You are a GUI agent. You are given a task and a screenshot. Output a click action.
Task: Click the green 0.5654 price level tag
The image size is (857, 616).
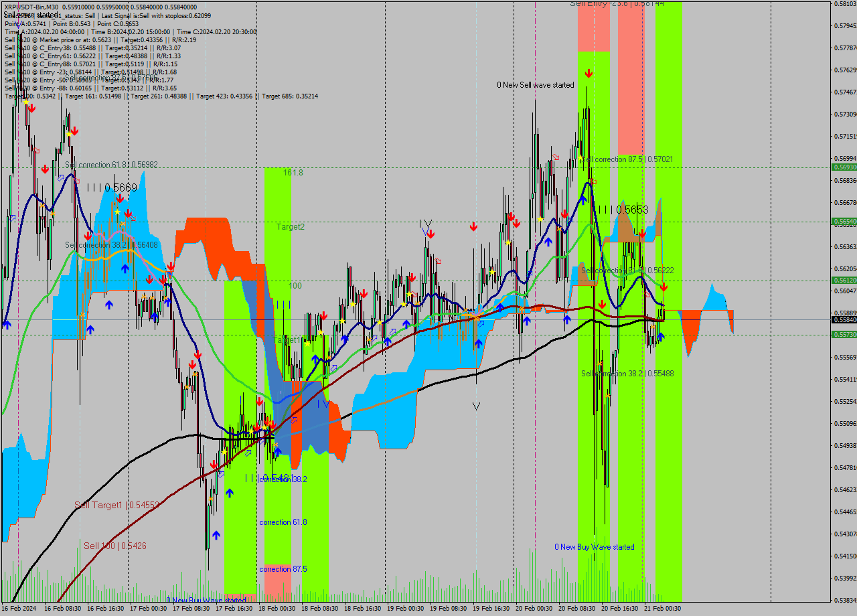(x=844, y=221)
